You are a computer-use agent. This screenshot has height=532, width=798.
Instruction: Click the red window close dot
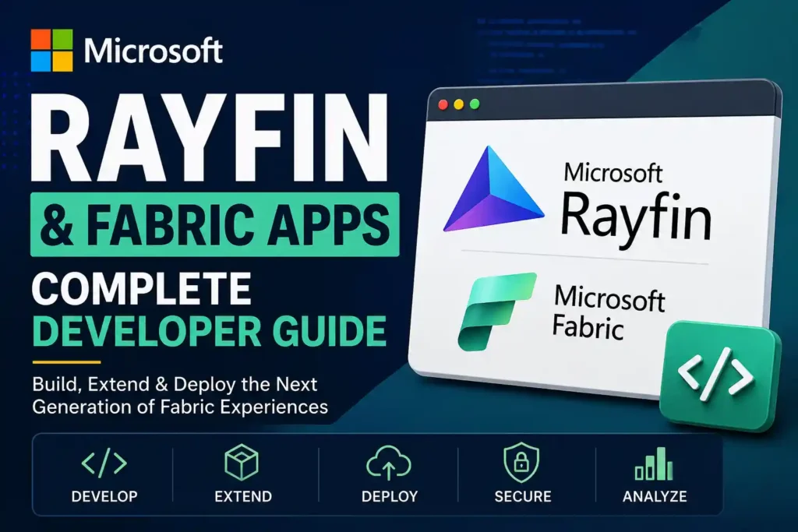pos(443,105)
